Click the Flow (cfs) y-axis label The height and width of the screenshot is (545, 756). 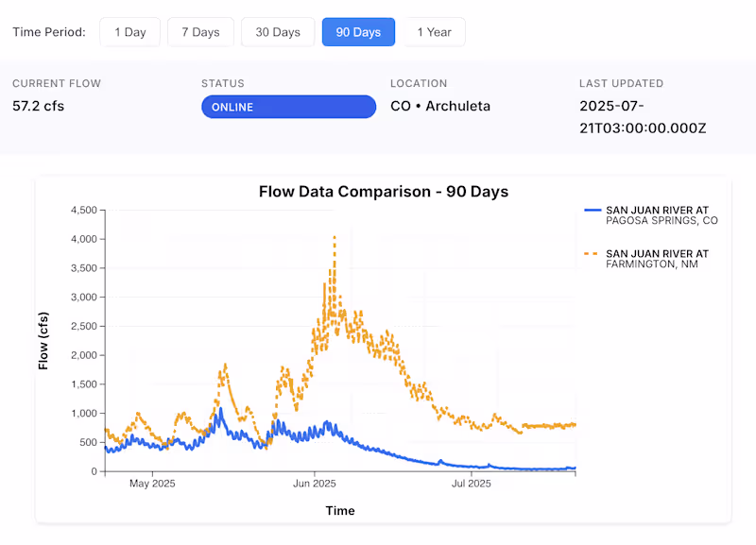click(x=43, y=340)
